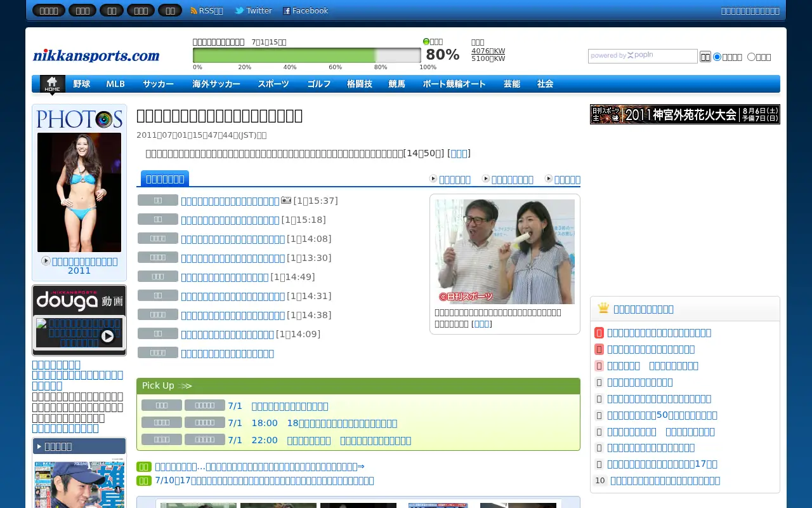Click the nikkansports.com logo
Viewport: 812px width, 508px height.
96,55
